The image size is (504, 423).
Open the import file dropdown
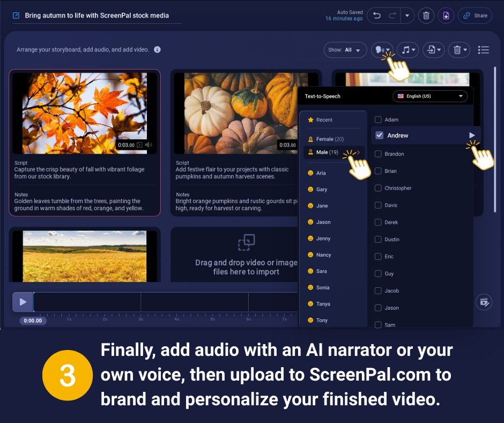point(434,50)
